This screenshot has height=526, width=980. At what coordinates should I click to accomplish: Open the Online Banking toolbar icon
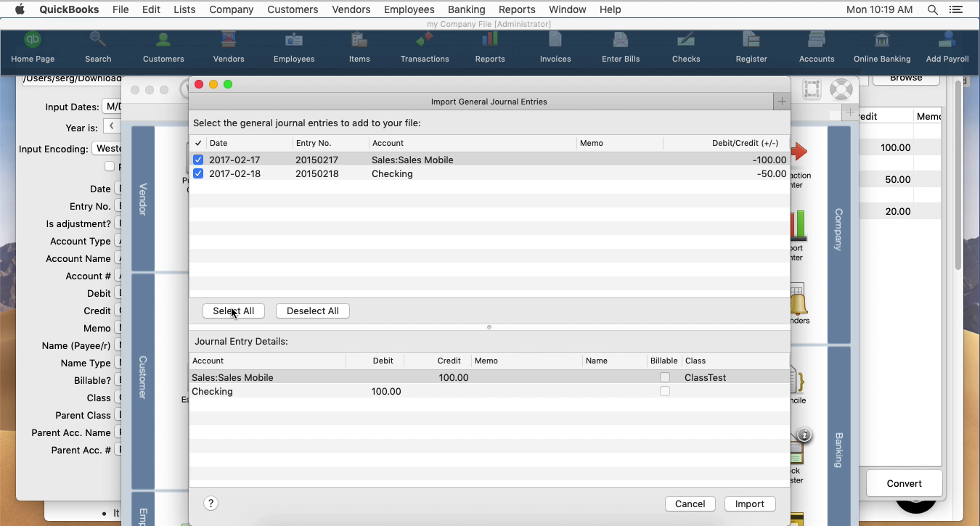click(x=882, y=48)
